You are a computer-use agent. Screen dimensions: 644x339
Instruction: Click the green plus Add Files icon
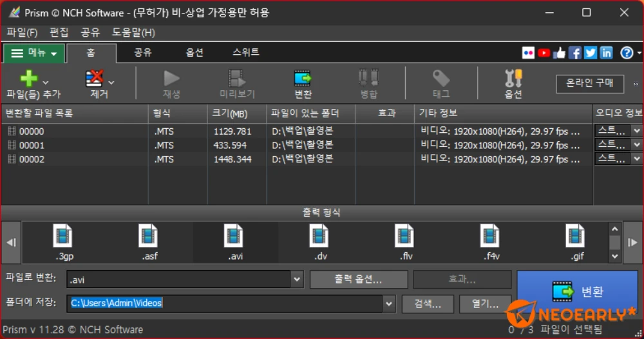[x=28, y=78]
